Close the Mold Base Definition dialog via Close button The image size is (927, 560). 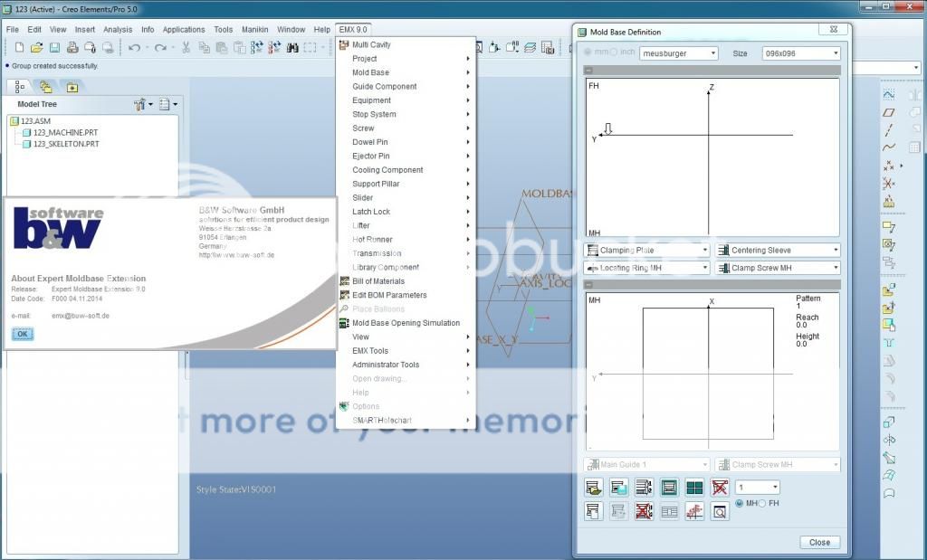coord(819,543)
